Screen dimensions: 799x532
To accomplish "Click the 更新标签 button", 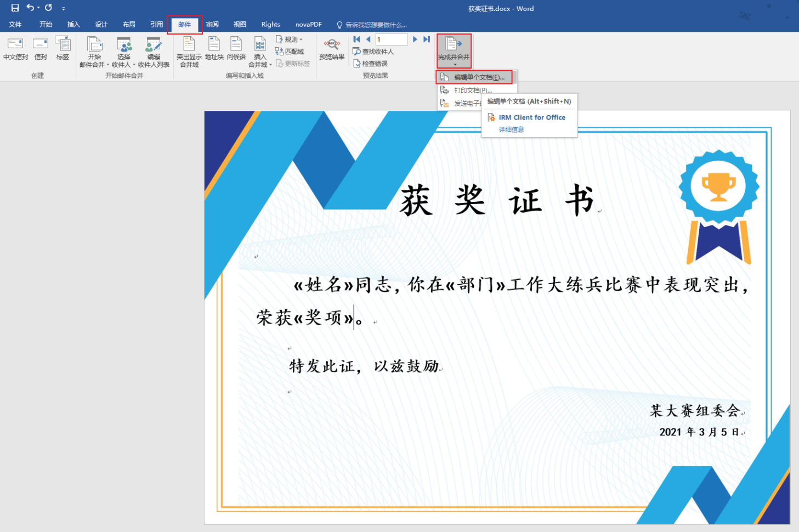I will 293,64.
